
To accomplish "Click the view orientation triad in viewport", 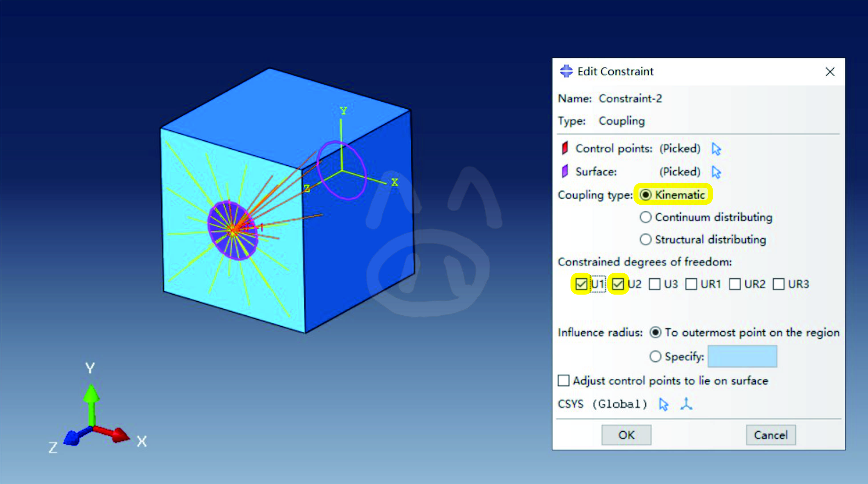I will tap(92, 426).
